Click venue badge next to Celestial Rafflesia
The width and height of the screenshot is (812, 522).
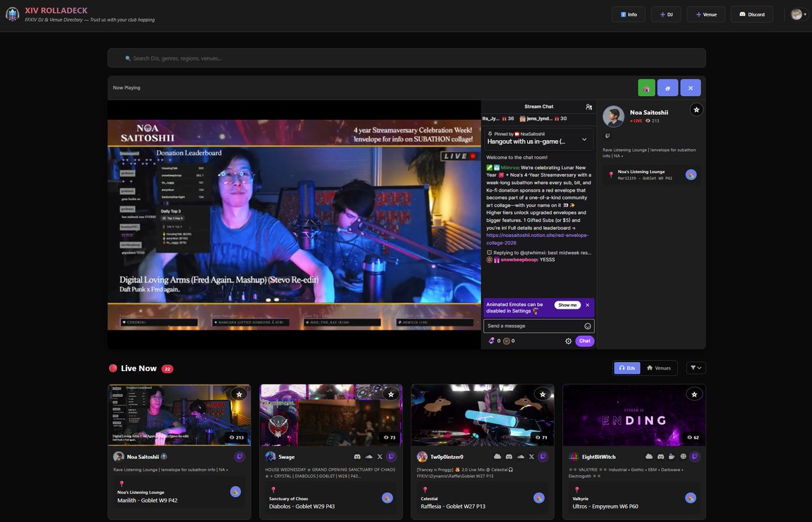click(x=539, y=498)
